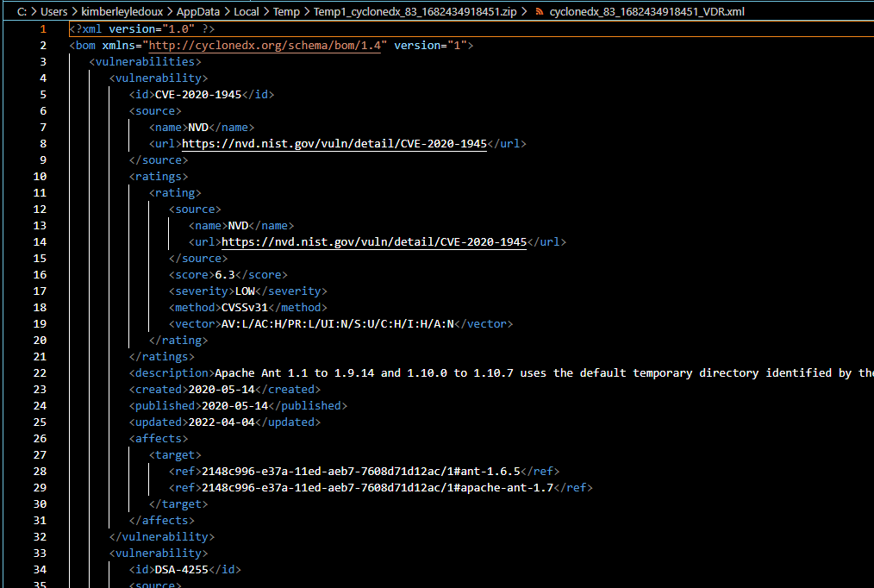The image size is (874, 588).
Task: Open the NVD URL link on line 8
Action: (334, 144)
